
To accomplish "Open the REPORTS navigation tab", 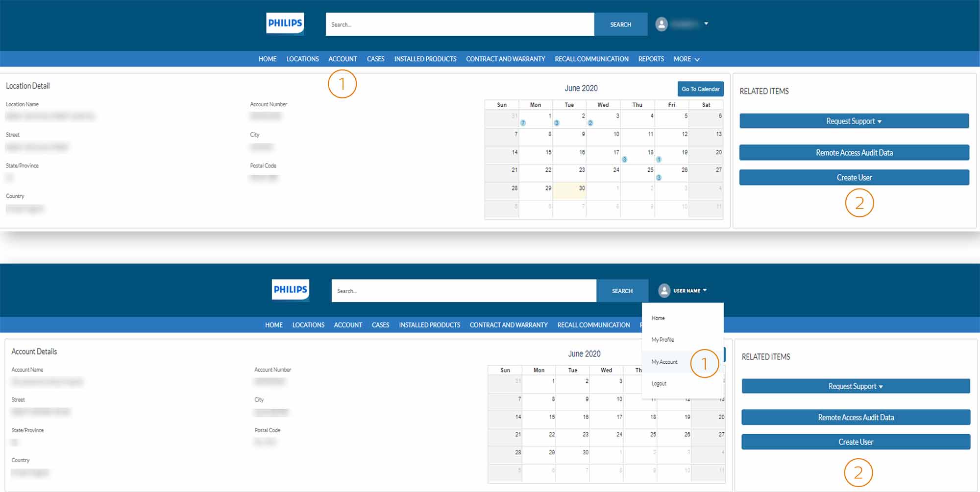I will (x=651, y=59).
